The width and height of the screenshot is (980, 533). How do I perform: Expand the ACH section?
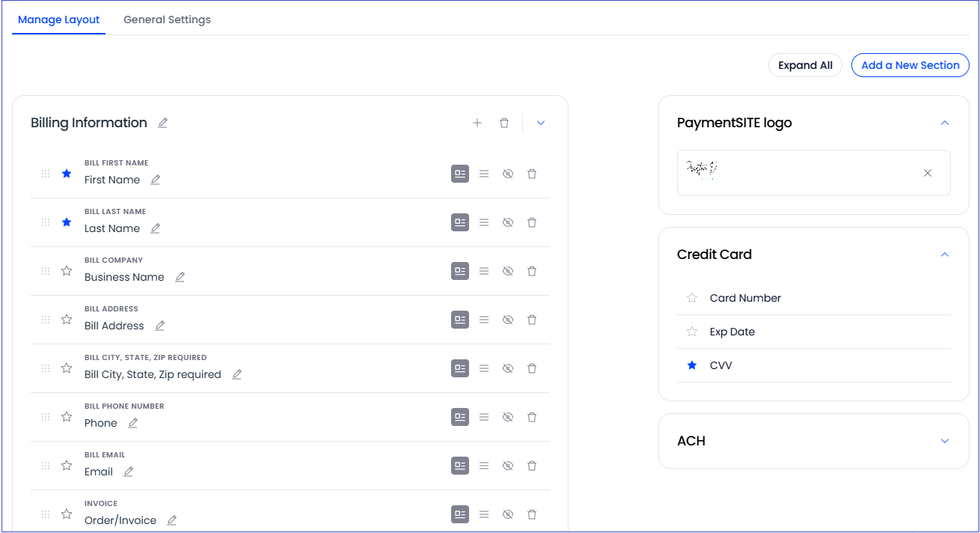point(945,441)
